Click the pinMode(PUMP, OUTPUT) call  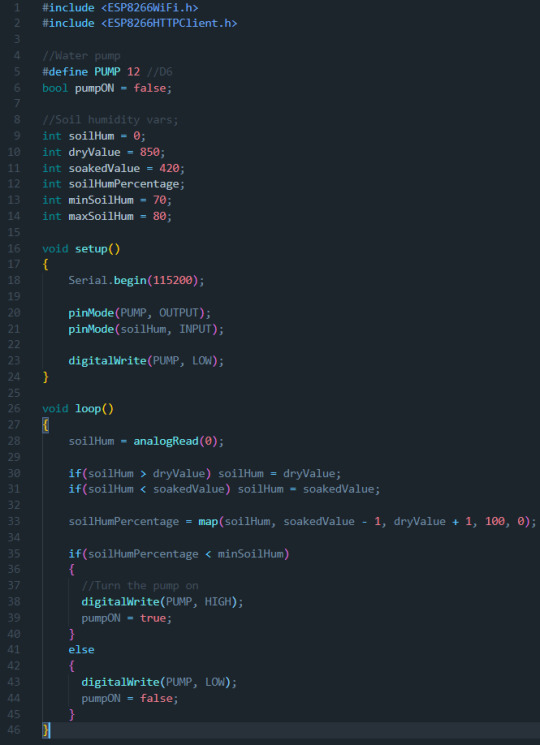tap(139, 313)
